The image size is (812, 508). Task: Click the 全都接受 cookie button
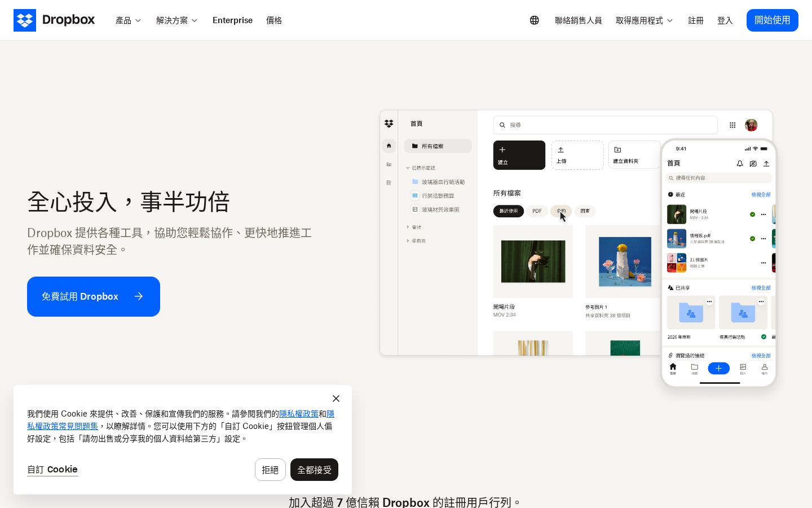[314, 470]
